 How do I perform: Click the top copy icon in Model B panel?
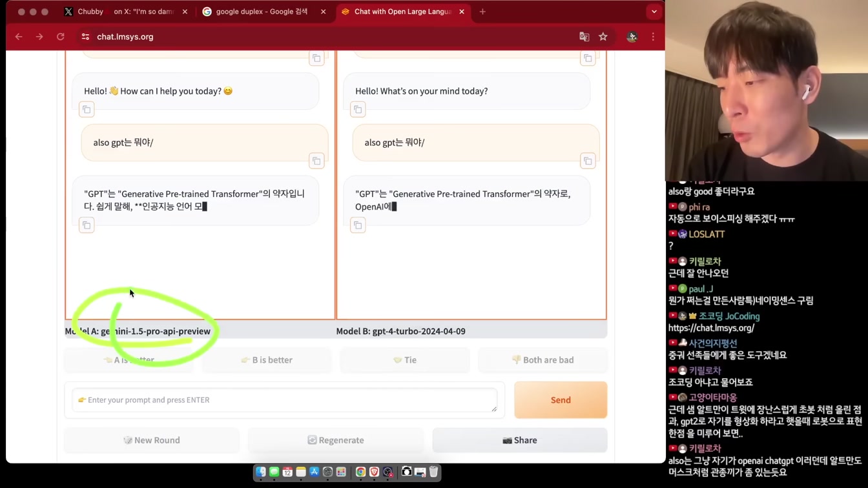[x=588, y=58]
